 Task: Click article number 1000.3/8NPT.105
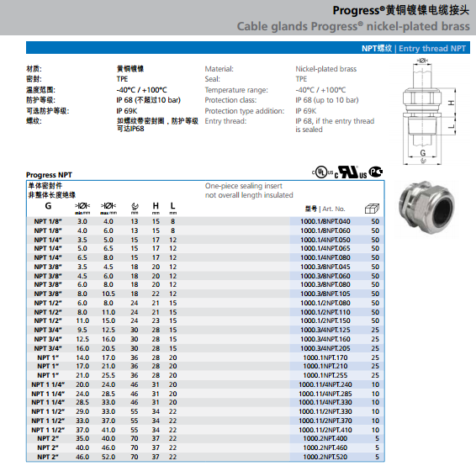pyautogui.click(x=325, y=294)
